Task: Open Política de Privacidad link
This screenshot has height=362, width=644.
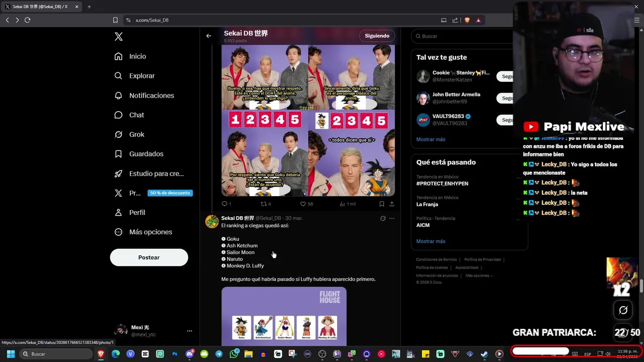Action: [x=482, y=259]
